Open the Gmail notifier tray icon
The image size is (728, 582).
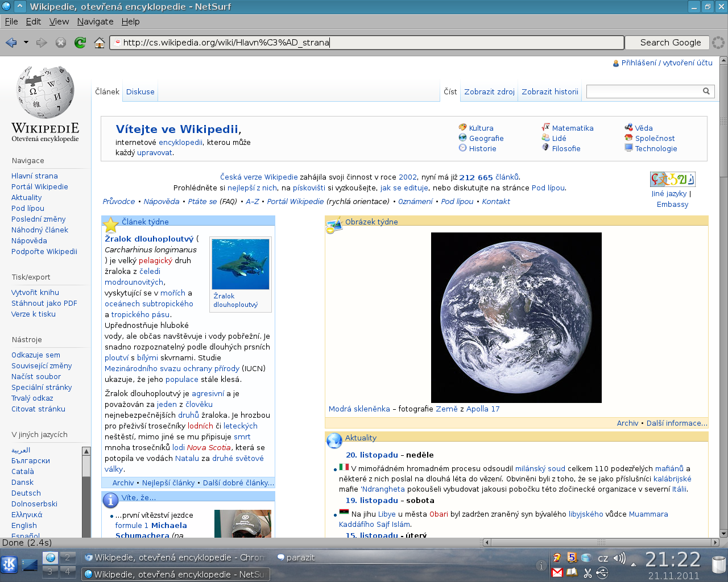[x=557, y=572]
